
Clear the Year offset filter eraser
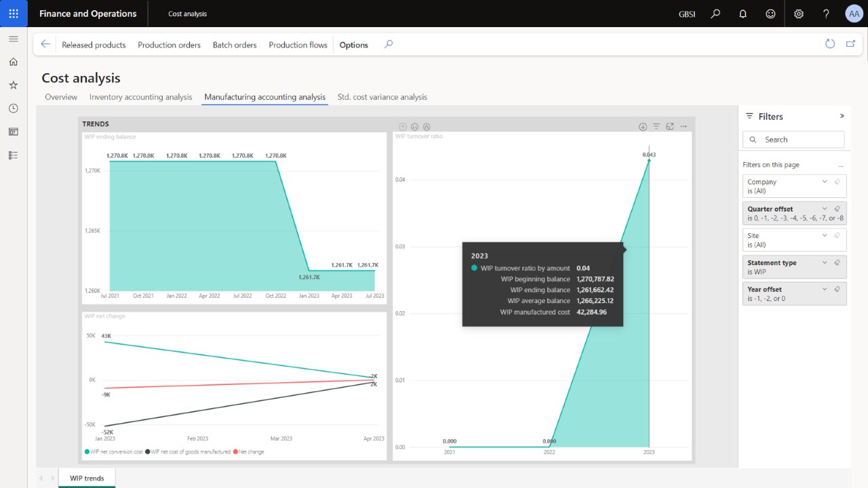(x=837, y=289)
